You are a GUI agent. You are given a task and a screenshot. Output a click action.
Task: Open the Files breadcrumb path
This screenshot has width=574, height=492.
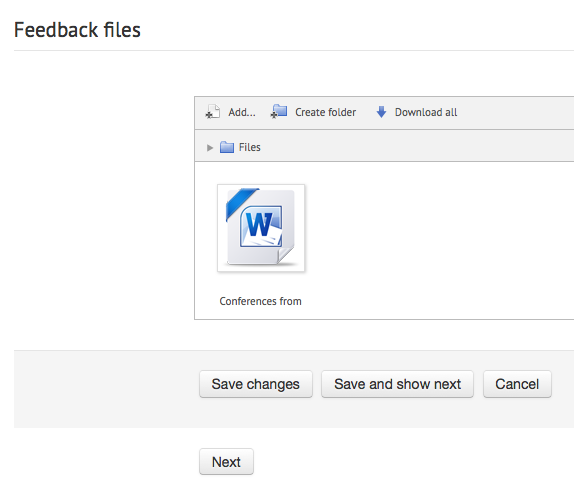pyautogui.click(x=250, y=147)
